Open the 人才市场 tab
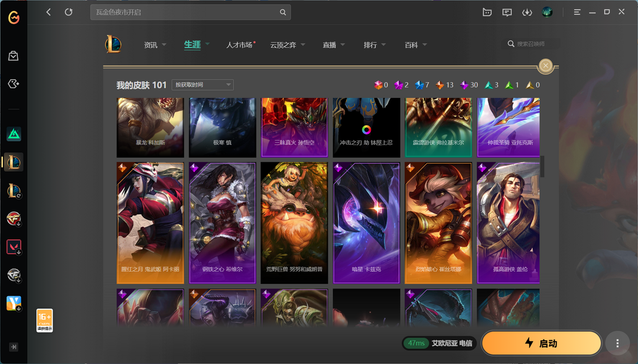This screenshot has height=364, width=638. 239,45
